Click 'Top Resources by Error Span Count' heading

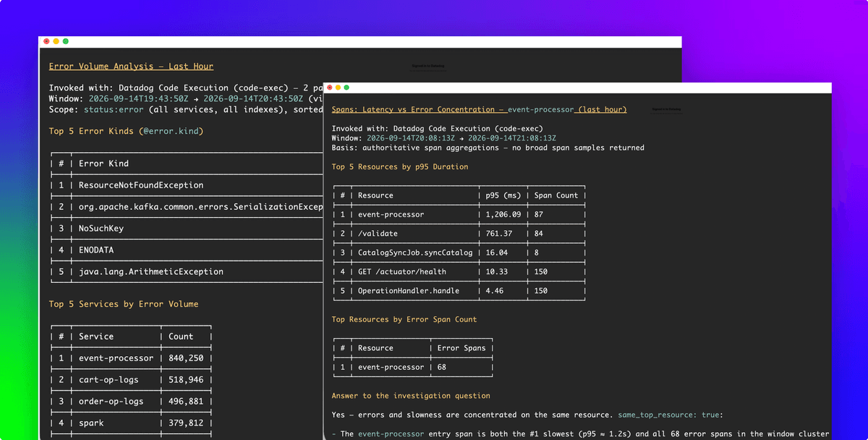pos(404,319)
